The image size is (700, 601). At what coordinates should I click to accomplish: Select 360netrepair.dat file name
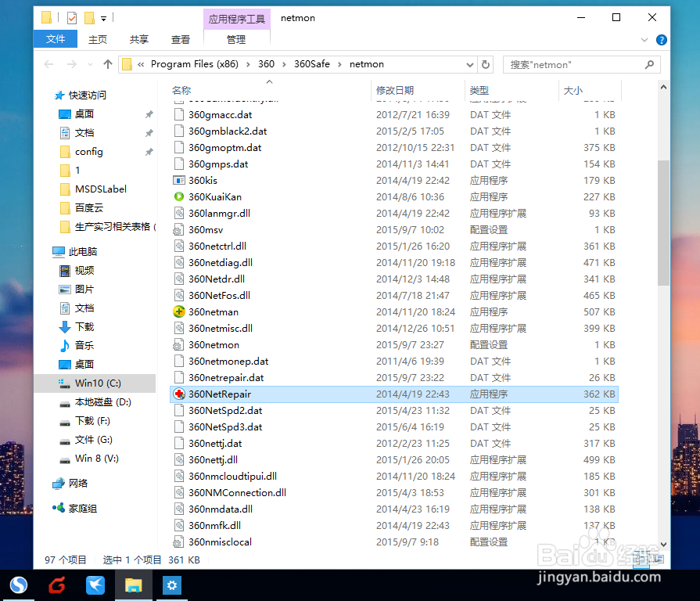click(x=226, y=378)
